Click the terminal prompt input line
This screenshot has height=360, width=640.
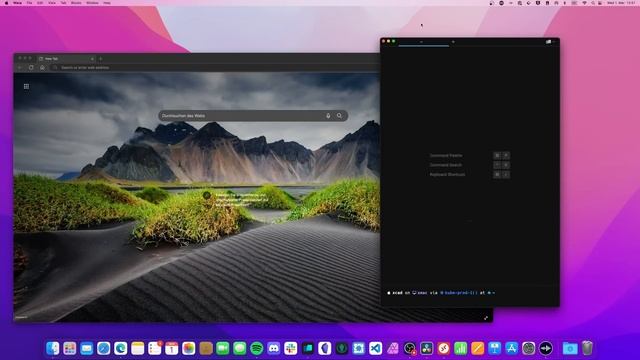pyautogui.click(x=469, y=293)
